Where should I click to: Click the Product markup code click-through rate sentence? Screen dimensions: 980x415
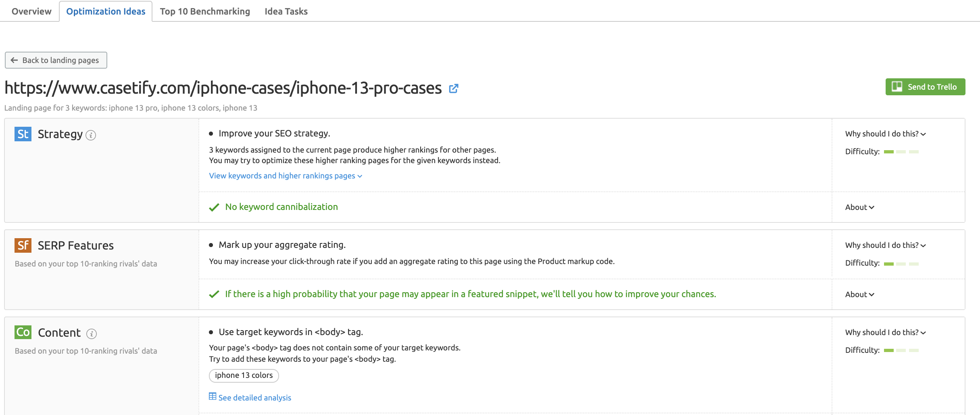pos(412,262)
